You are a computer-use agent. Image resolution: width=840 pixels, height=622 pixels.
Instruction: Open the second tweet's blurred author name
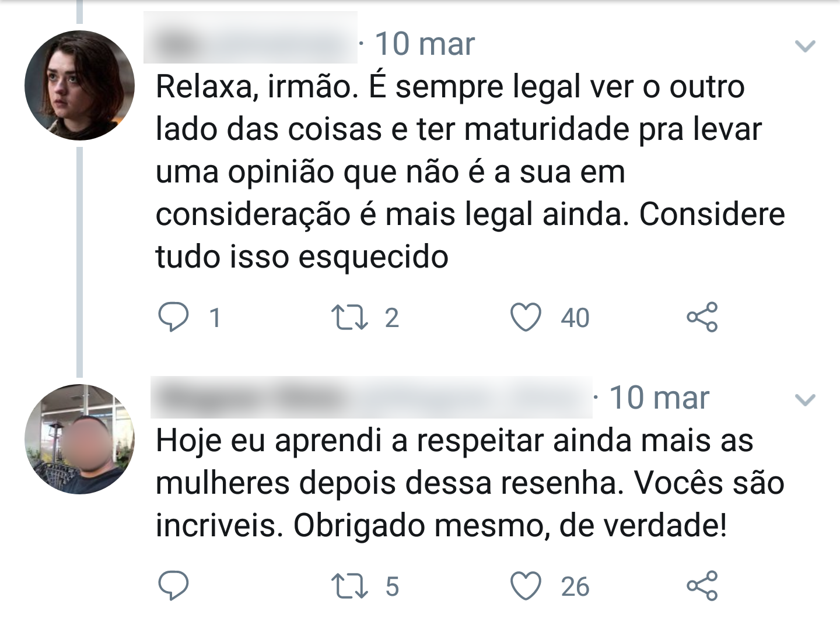click(x=372, y=397)
